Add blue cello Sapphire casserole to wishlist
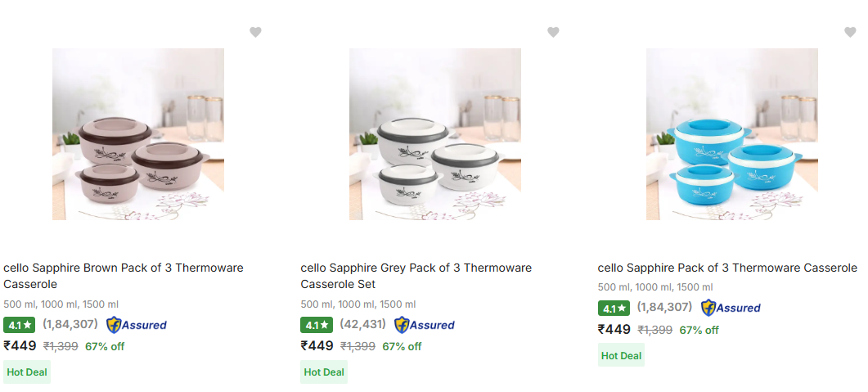Viewport: 868px width, 392px height. point(850,32)
